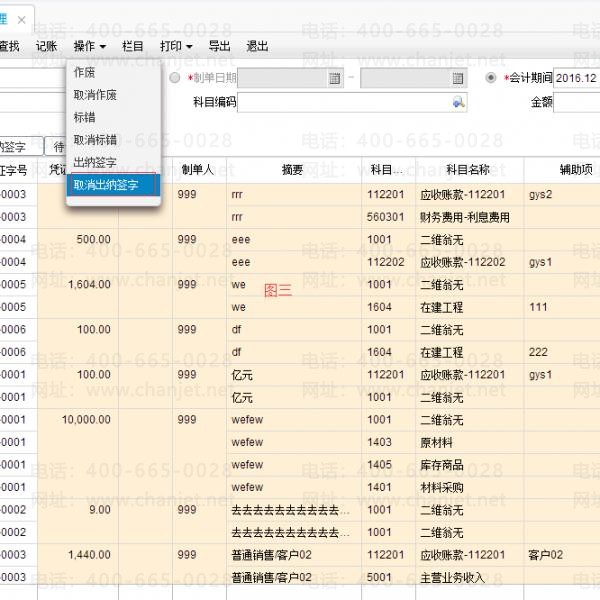Click the 会计期间 field showing 2016.12
This screenshot has height=600, width=600.
tap(577, 78)
